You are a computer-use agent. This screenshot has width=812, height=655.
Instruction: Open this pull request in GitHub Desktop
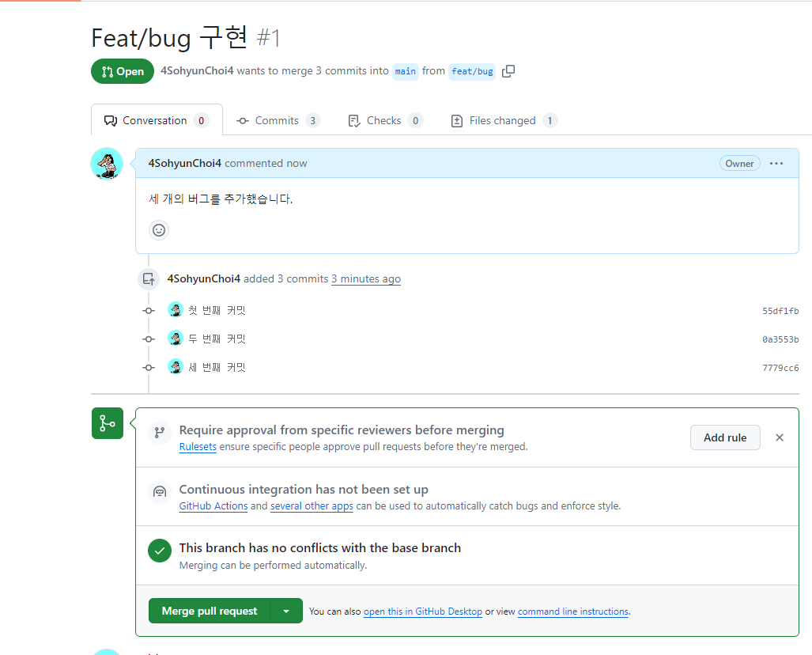423,611
